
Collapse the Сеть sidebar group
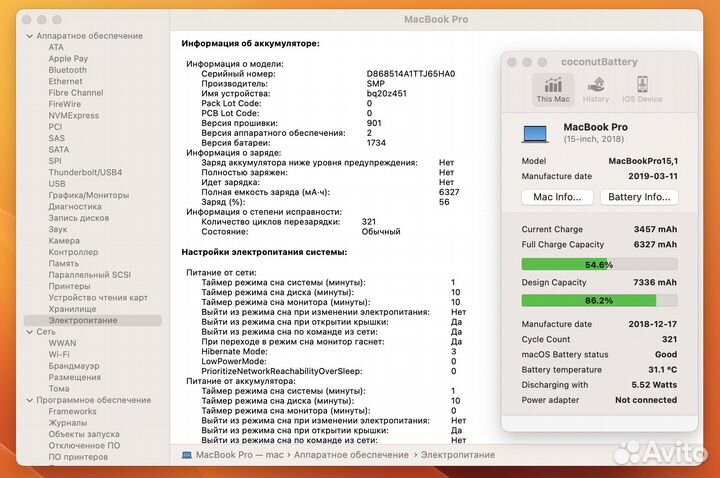tap(28, 331)
